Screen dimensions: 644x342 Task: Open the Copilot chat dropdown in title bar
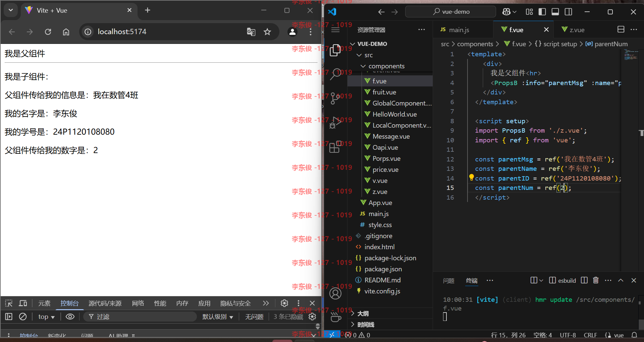tap(509, 12)
